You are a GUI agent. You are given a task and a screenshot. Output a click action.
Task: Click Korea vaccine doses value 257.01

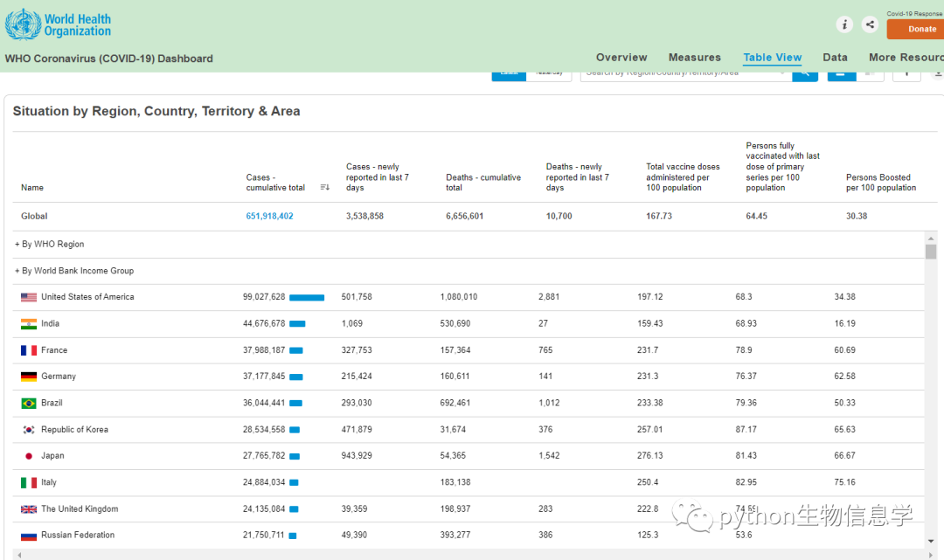649,430
